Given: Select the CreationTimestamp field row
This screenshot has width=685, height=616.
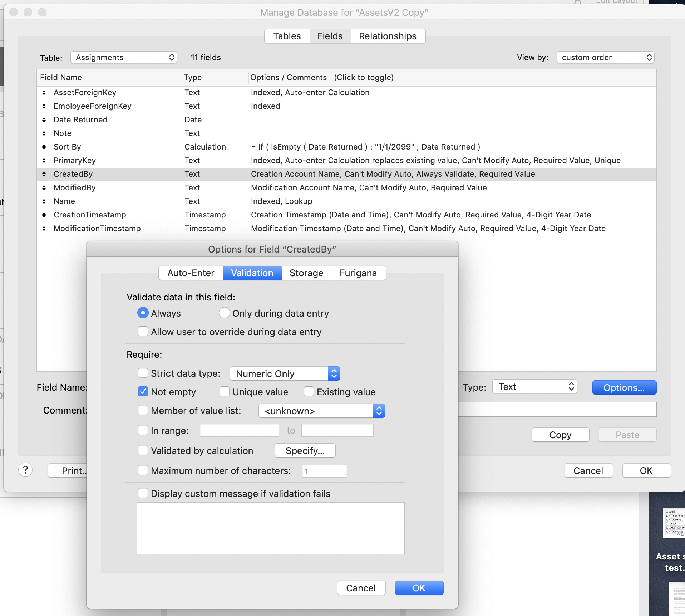Looking at the screenshot, I should (347, 215).
